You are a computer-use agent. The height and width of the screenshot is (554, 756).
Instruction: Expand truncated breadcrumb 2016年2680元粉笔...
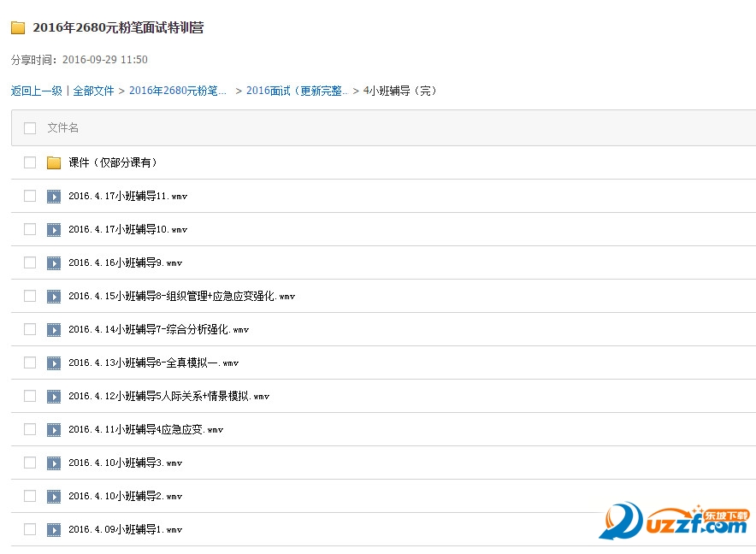(x=178, y=90)
